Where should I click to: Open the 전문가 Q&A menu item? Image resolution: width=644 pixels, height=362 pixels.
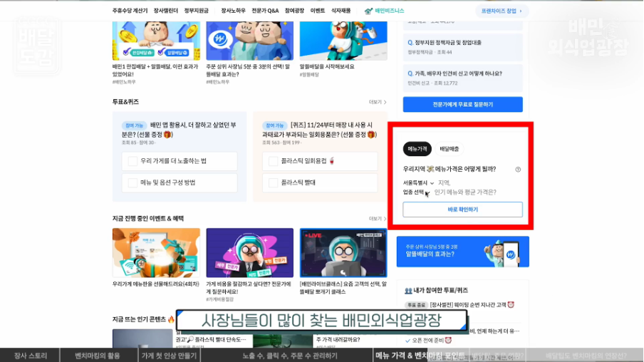[x=265, y=11]
